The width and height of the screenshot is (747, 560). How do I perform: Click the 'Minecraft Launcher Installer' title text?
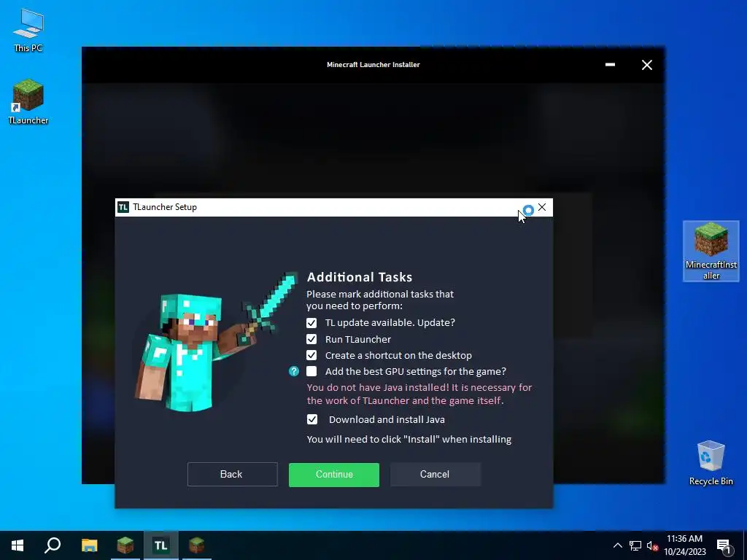(x=373, y=65)
